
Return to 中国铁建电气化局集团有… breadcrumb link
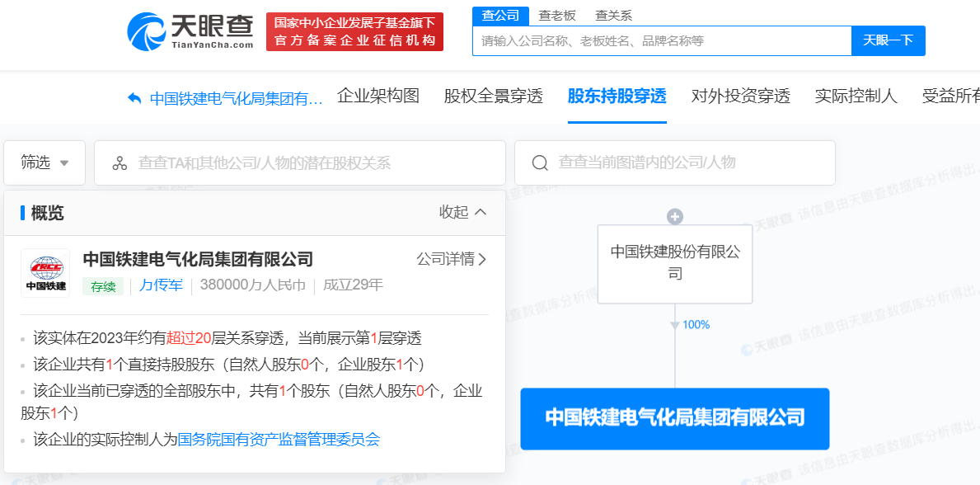coord(237,99)
